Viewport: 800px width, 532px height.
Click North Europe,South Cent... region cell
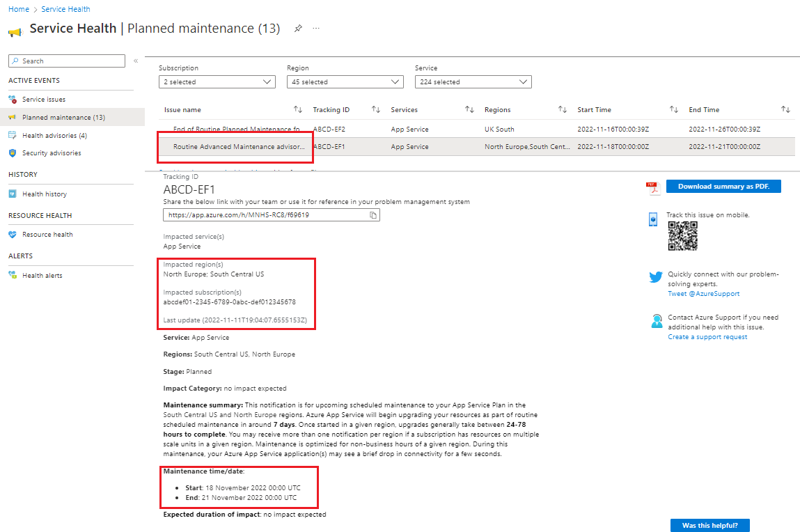[527, 147]
